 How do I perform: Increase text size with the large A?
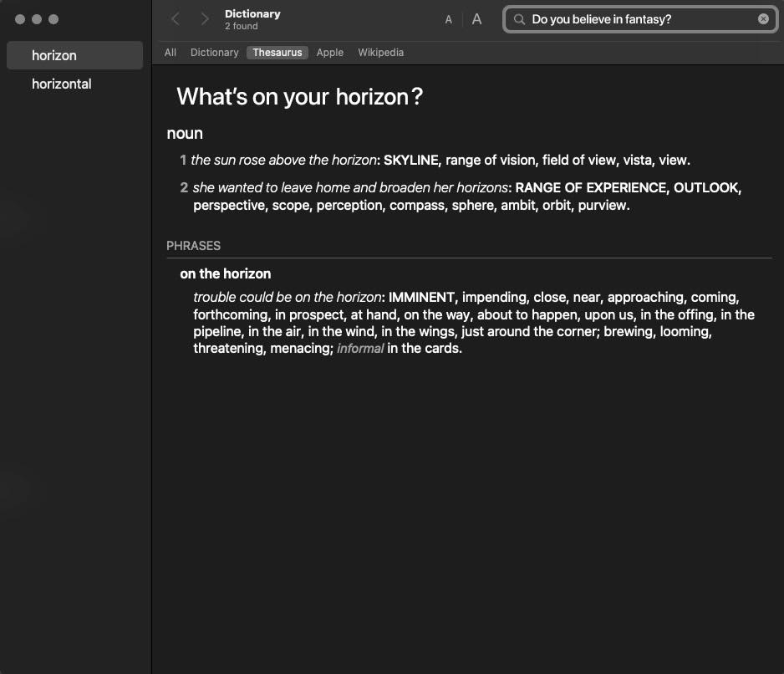tap(476, 19)
